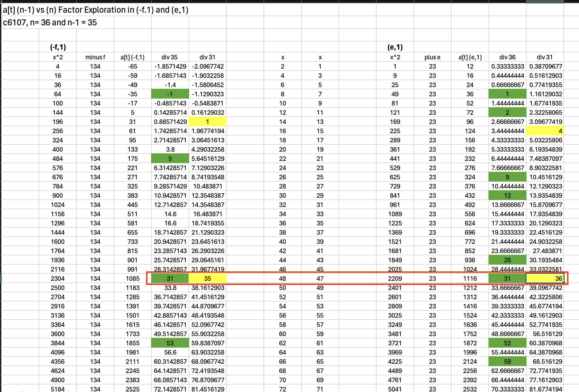
Task: Select the cell with 0.38709677
Action: (x=545, y=66)
